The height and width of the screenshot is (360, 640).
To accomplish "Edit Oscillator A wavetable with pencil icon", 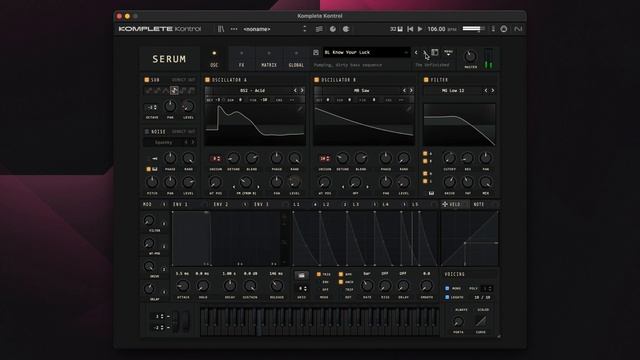I will [x=300, y=109].
